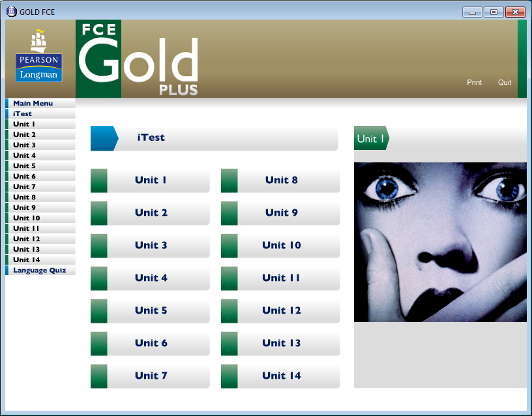This screenshot has width=532, height=416.
Task: Select iTest in the left sidebar
Action: (x=22, y=113)
